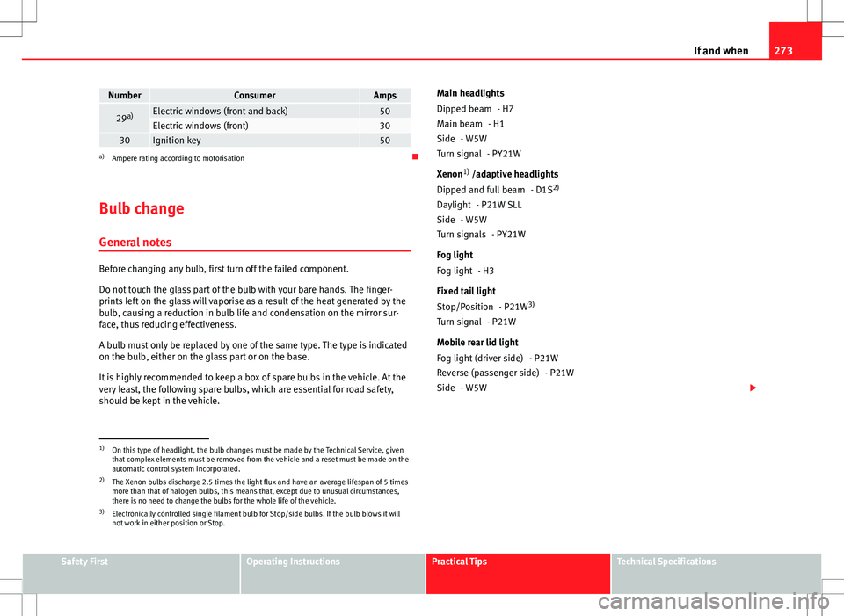Click the 'Turn signals - PY21W' line

click(481, 235)
